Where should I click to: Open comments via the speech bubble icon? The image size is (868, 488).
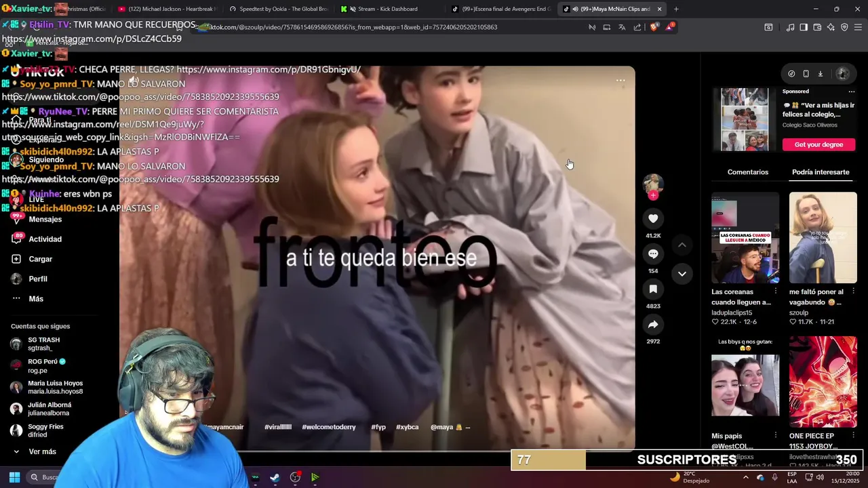[653, 253]
